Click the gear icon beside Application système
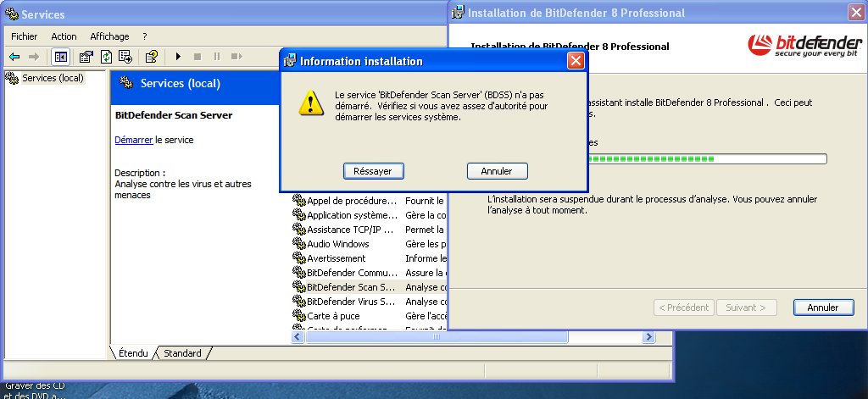Image resolution: width=868 pixels, height=399 pixels. click(x=299, y=214)
